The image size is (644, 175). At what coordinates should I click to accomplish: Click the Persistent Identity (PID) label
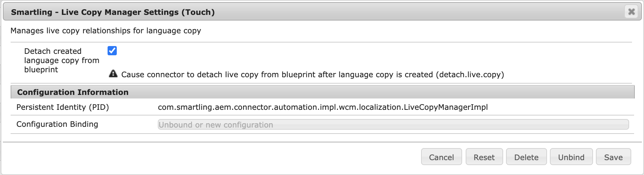63,107
